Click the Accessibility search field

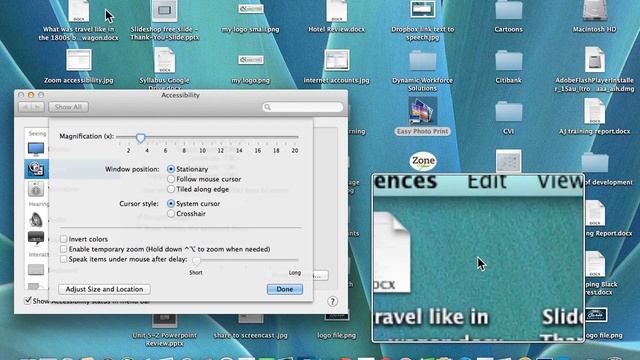[x=302, y=107]
